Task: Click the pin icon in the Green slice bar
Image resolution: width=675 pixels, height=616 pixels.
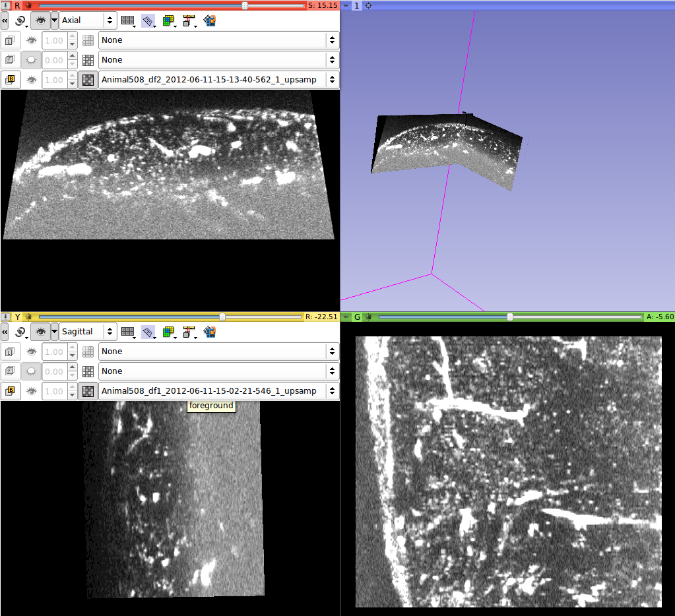Action: click(346, 317)
